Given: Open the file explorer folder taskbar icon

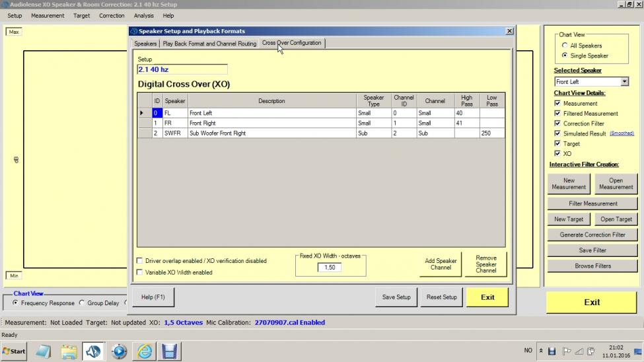Looking at the screenshot, I should [69, 351].
